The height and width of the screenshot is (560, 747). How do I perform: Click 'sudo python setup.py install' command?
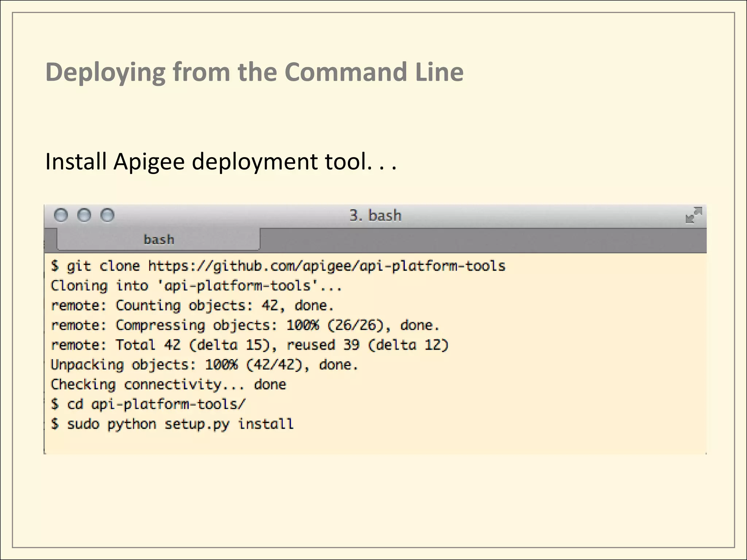pos(172,424)
